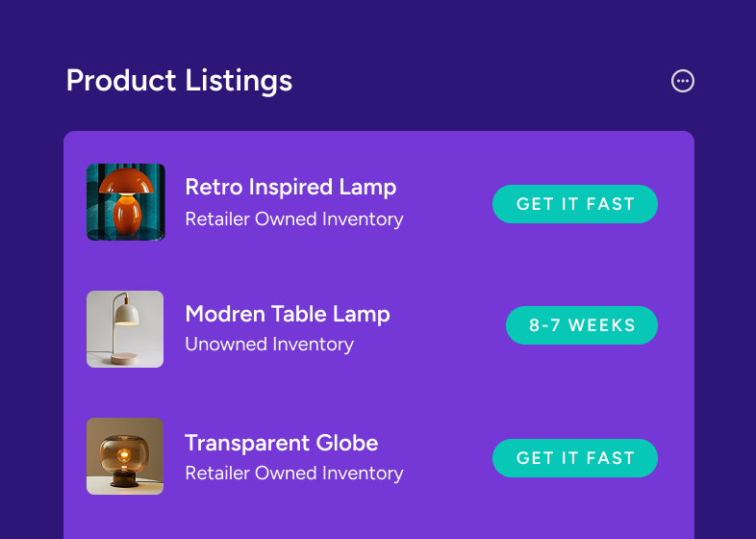Open the more options ellipsis menu
Image resolution: width=756 pixels, height=539 pixels.
tap(683, 82)
